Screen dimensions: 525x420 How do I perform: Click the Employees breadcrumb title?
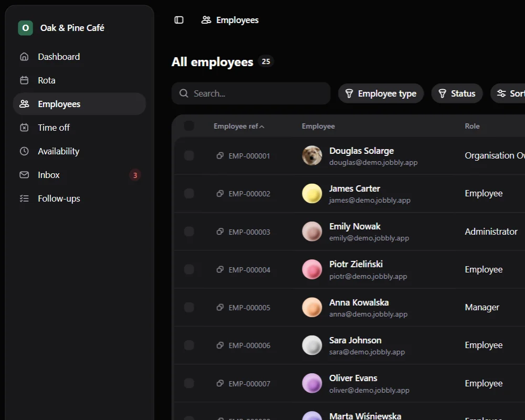pyautogui.click(x=237, y=20)
